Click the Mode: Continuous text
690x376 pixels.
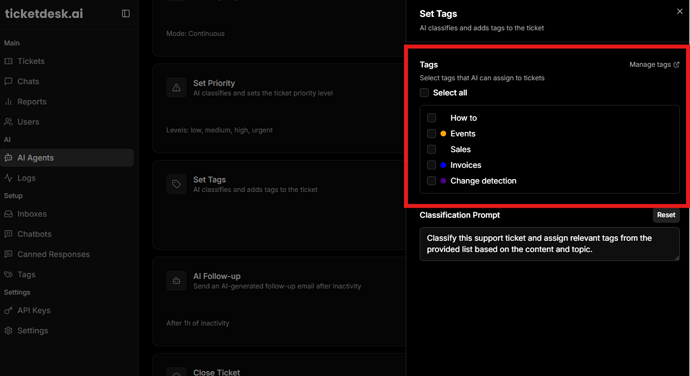[195, 33]
